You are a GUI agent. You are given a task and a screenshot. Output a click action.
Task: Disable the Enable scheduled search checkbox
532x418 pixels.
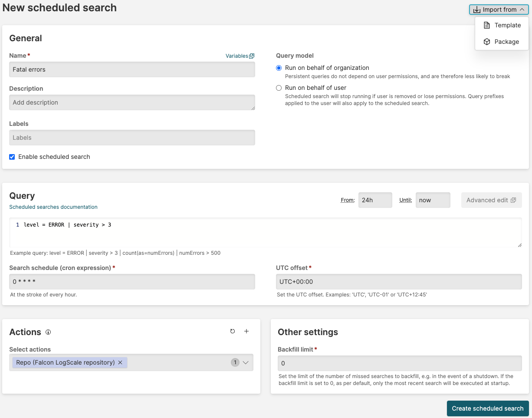[12, 157]
